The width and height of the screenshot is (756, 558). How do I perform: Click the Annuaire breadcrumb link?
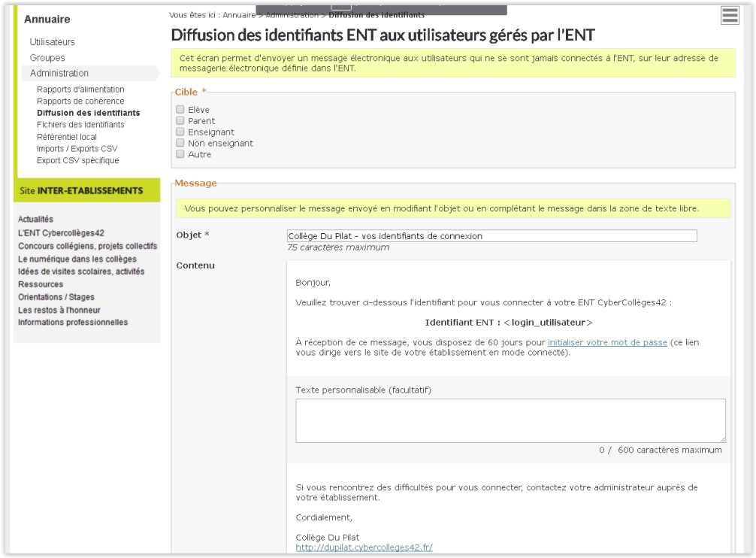point(239,15)
